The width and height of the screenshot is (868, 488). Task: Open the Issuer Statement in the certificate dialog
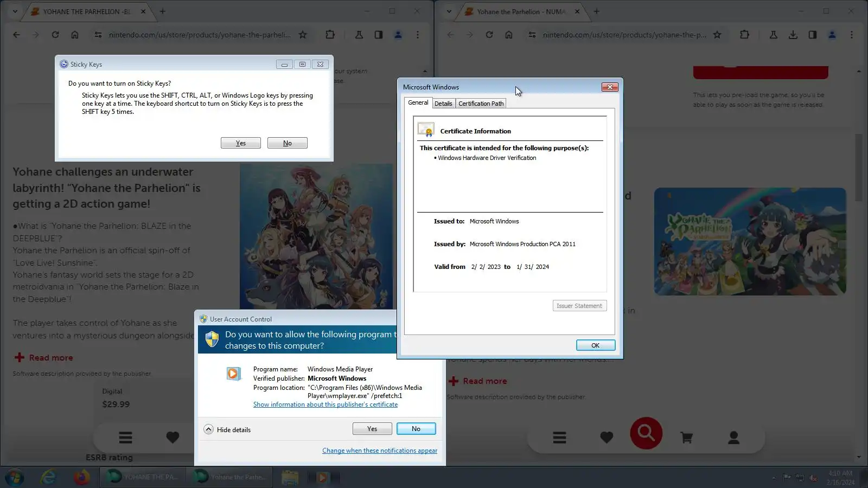(579, 306)
